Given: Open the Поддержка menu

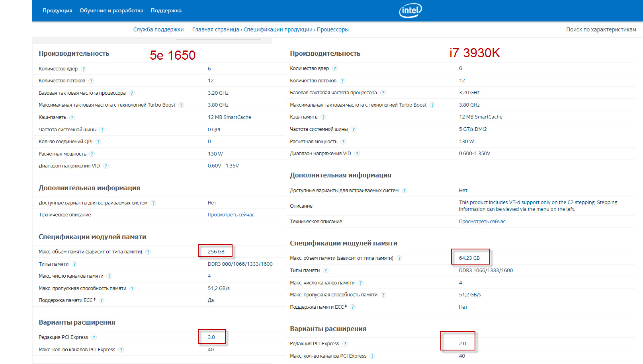Looking at the screenshot, I should [166, 11].
